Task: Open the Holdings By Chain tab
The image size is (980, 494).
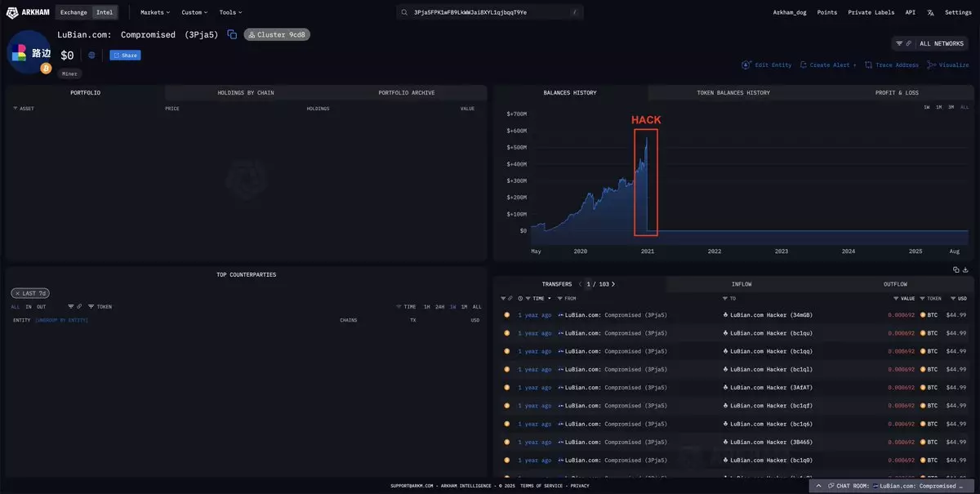Action: pyautogui.click(x=246, y=93)
